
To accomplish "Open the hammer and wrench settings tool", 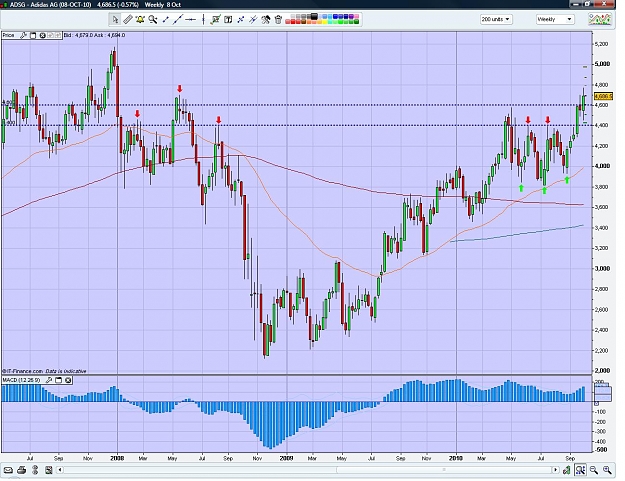I will pyautogui.click(x=265, y=19).
